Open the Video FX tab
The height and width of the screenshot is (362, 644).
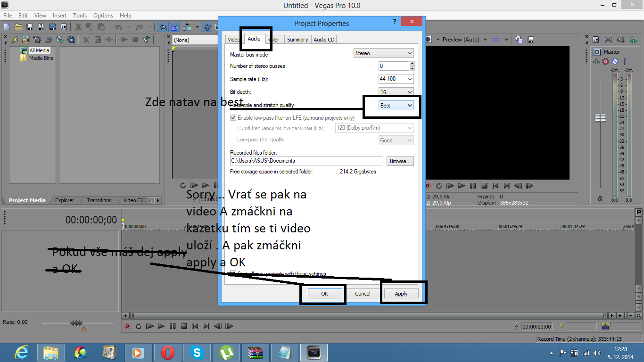(x=133, y=200)
